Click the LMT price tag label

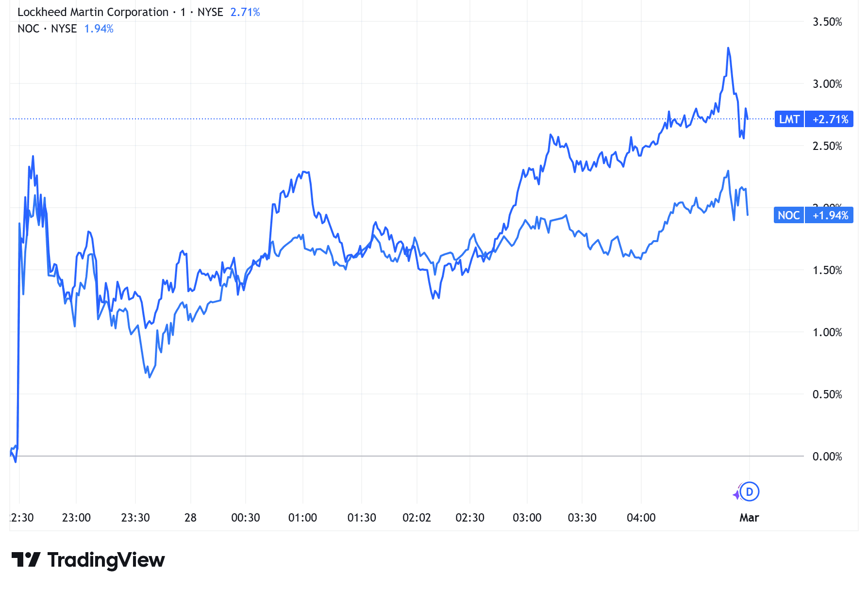click(x=789, y=119)
